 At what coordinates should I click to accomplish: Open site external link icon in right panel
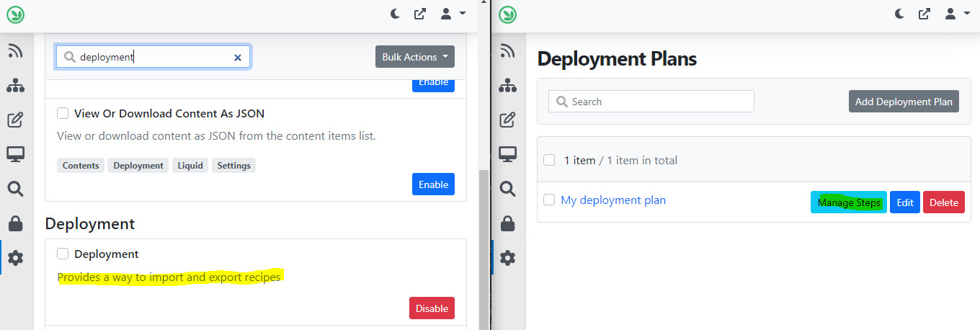[x=925, y=14]
